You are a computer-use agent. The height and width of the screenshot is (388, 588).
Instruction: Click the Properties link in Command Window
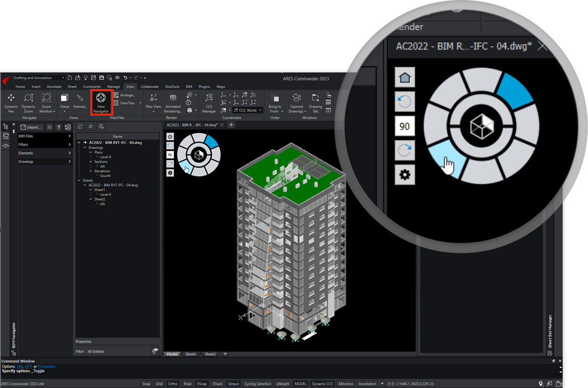[46, 366]
